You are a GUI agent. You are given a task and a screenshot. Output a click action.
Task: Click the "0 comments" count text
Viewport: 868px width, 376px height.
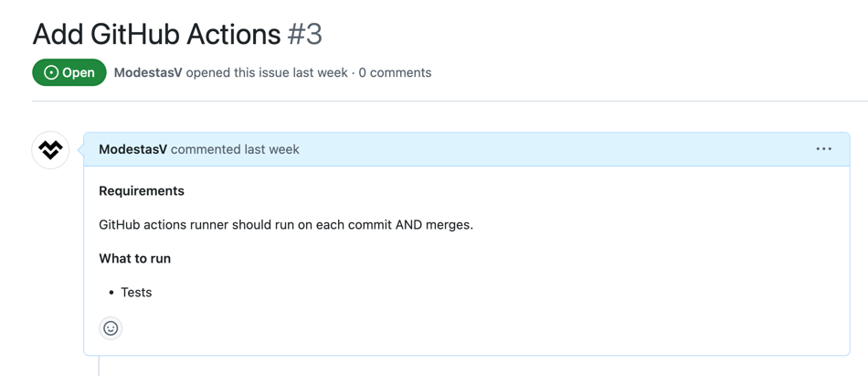point(395,72)
